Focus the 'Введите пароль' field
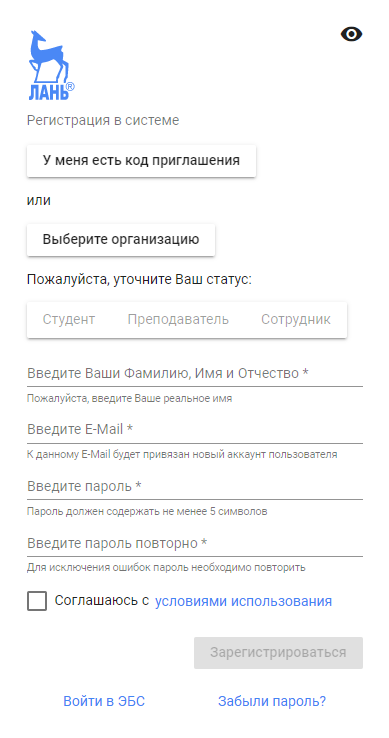The width and height of the screenshot is (389, 738). (x=194, y=486)
